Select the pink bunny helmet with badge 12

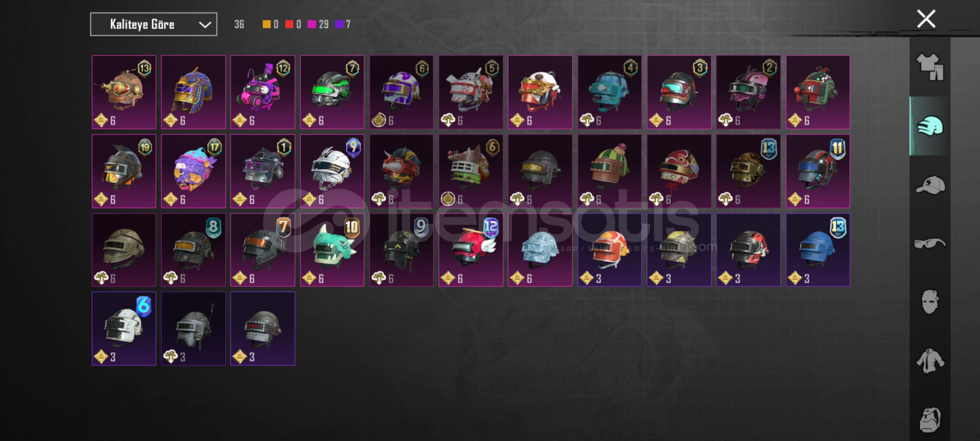[263, 92]
